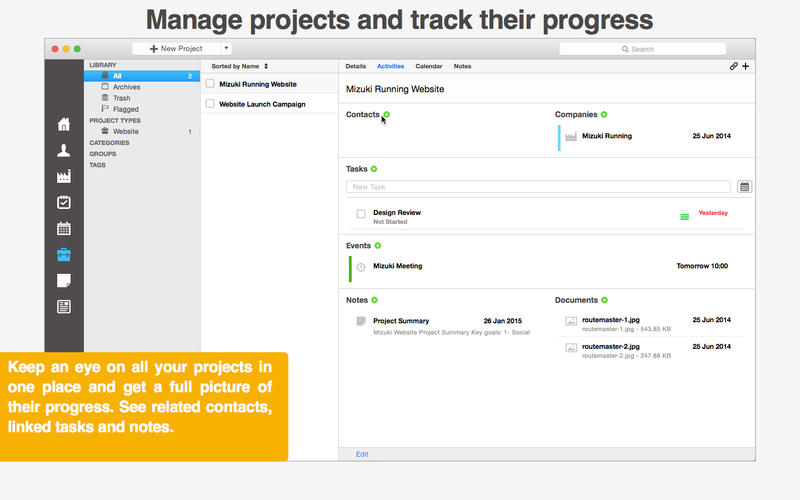Click the link attachment icon at top right
The height and width of the screenshot is (500, 800).
pos(733,66)
